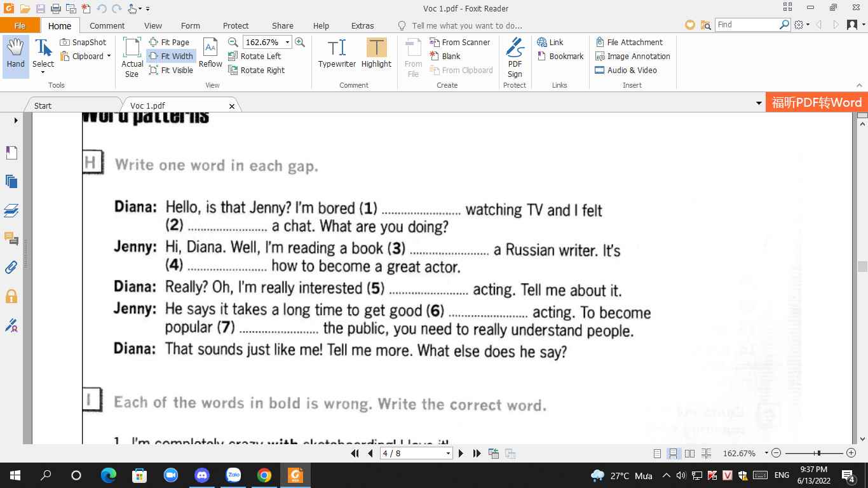Viewport: 868px width, 488px height.
Task: Open the Comments side panel
Action: (11, 239)
